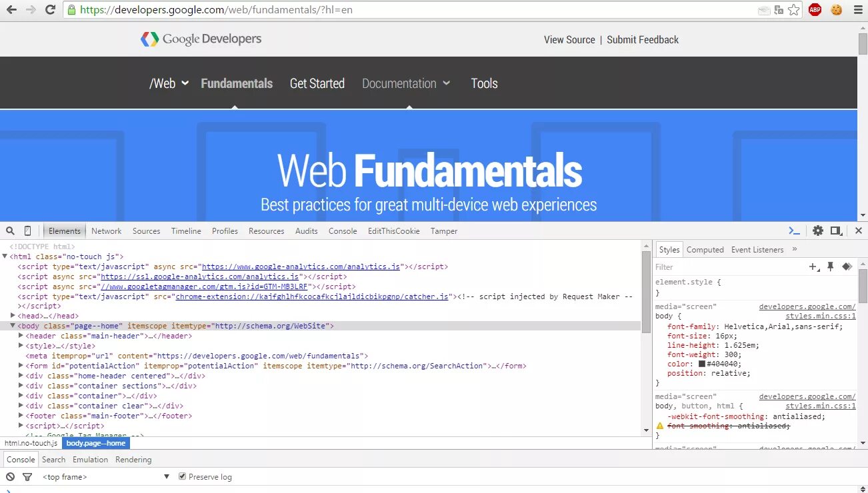Close DevTools with the X icon
868x493 pixels.
[x=859, y=231]
